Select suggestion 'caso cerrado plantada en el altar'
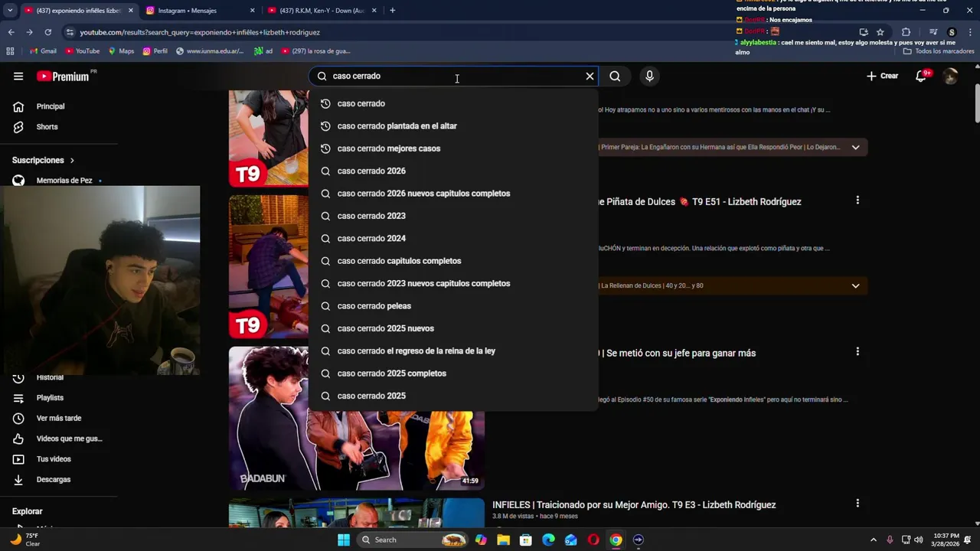Viewport: 980px width, 551px height. coord(453,126)
